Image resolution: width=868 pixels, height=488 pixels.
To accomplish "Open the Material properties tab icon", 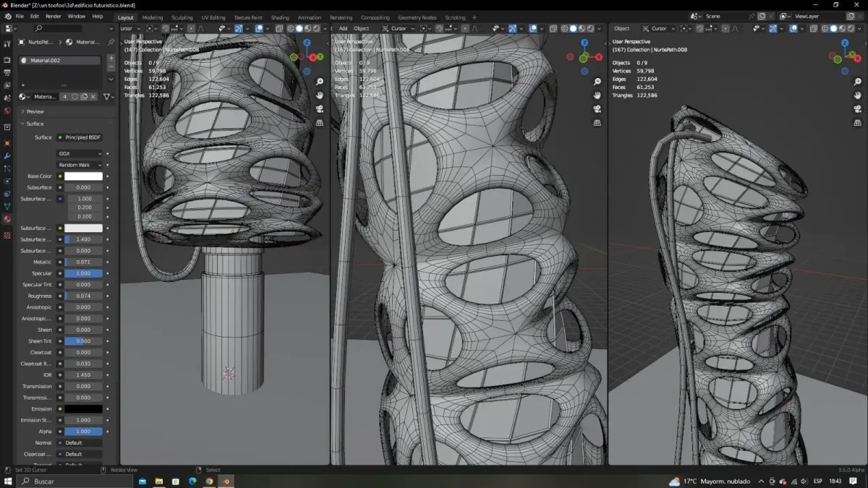I will click(7, 219).
